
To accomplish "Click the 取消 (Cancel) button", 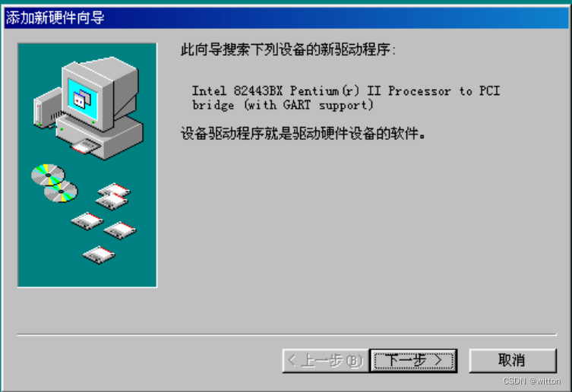I will coord(513,360).
